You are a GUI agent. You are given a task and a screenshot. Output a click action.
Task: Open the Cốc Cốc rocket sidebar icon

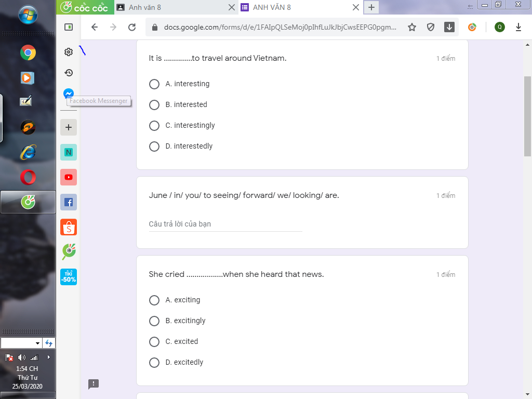click(x=69, y=252)
